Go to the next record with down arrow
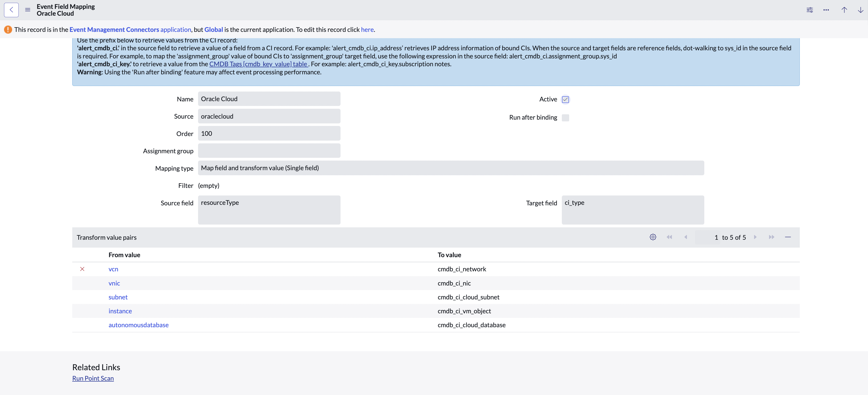Image resolution: width=868 pixels, height=395 pixels. point(861,10)
